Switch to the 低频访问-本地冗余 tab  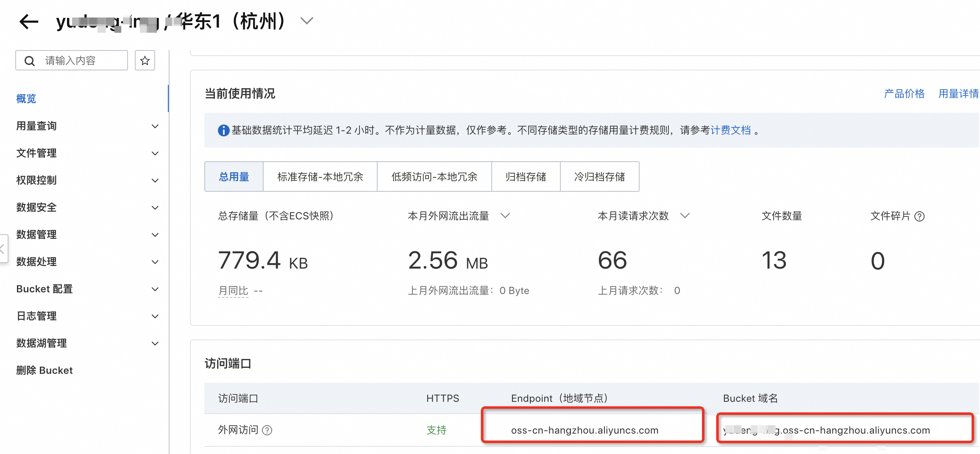pyautogui.click(x=434, y=177)
